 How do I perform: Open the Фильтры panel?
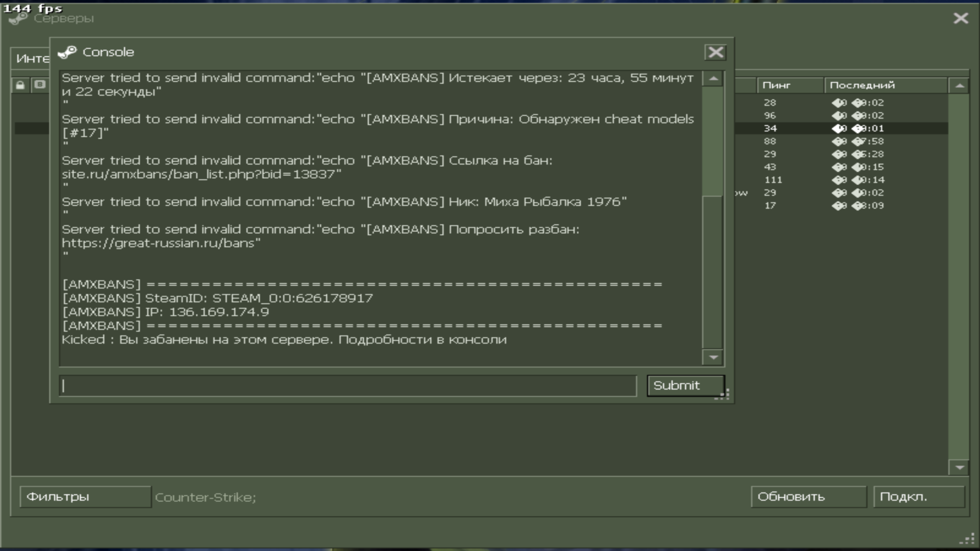click(85, 497)
